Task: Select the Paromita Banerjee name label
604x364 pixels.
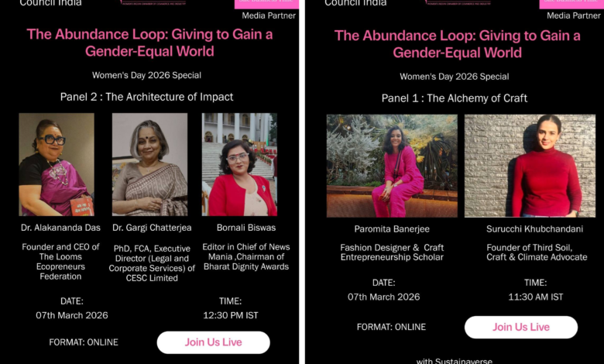Action: click(x=392, y=229)
